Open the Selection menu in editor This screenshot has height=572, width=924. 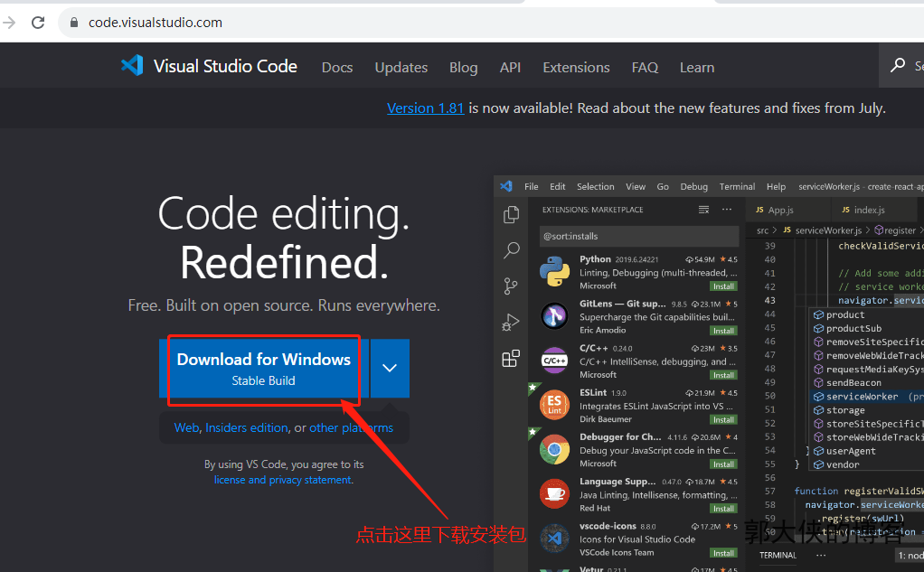(x=595, y=186)
